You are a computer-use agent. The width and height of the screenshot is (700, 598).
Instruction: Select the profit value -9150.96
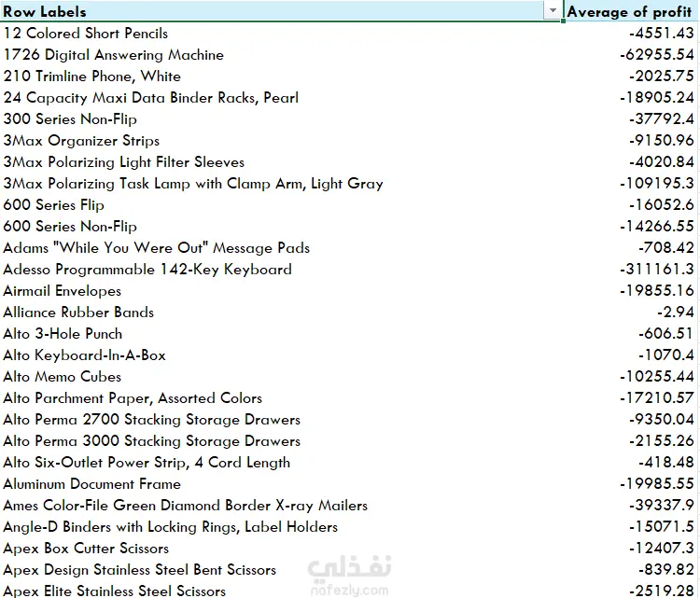tap(662, 141)
